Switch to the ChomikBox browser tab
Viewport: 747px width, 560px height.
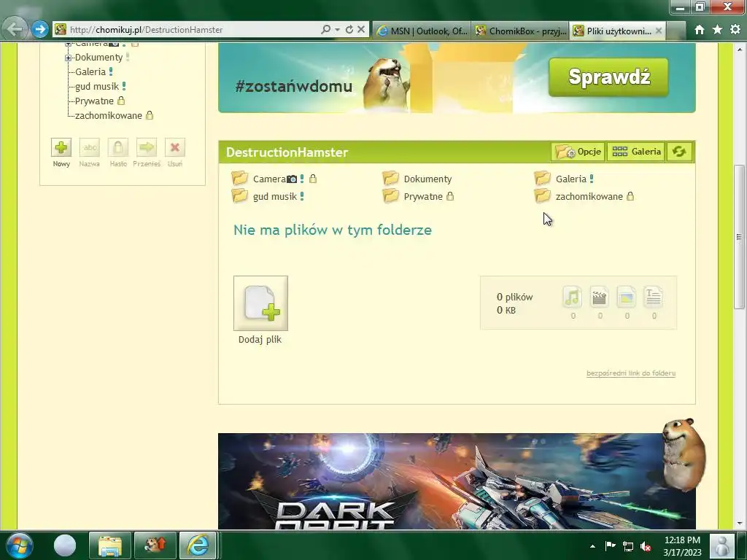click(520, 31)
